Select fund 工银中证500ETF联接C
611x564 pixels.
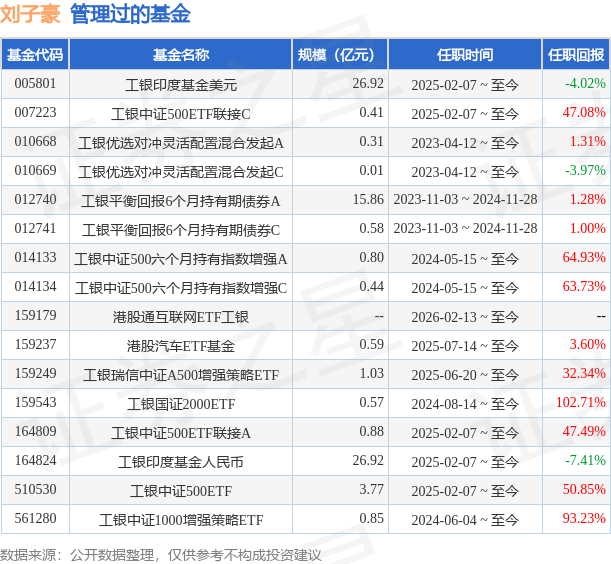pos(181,113)
